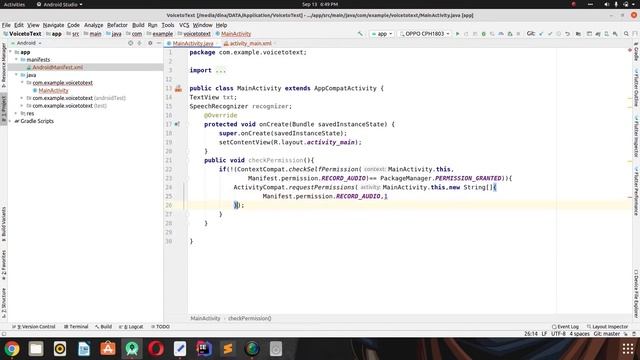Toggle the Flutter Inspector side panel

tap(636, 136)
